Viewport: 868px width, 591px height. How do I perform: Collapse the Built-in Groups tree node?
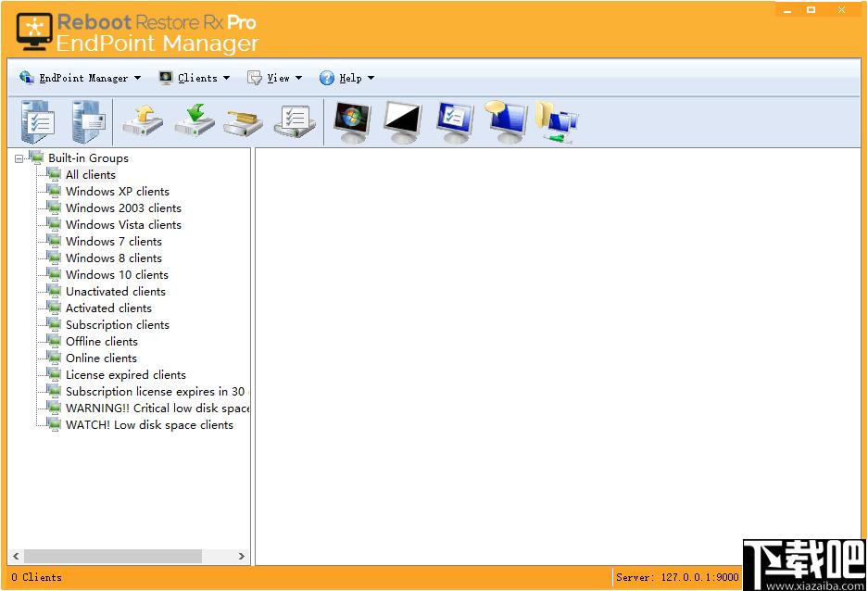pyautogui.click(x=19, y=158)
